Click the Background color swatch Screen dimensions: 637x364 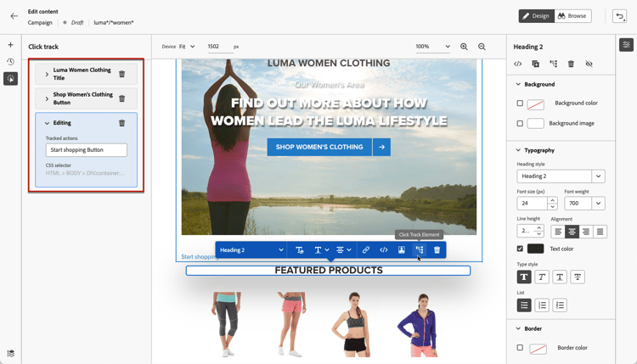(535, 104)
